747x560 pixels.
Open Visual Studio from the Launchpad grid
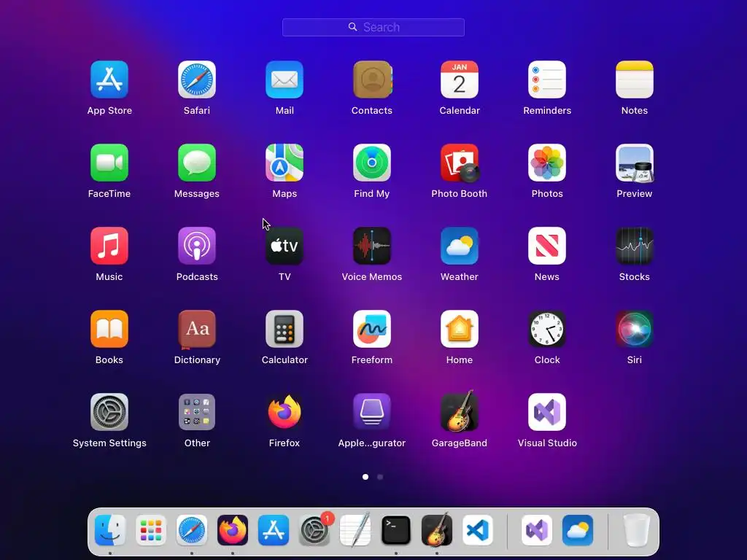pyautogui.click(x=547, y=412)
